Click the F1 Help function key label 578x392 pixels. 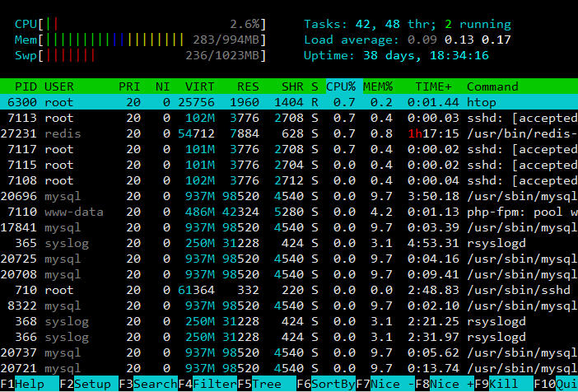click(30, 385)
